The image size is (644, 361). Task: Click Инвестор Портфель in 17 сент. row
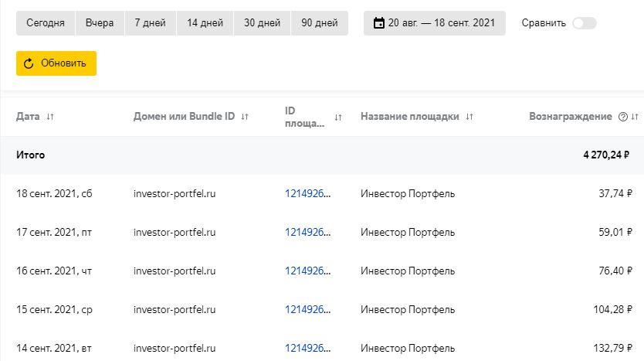click(x=408, y=233)
